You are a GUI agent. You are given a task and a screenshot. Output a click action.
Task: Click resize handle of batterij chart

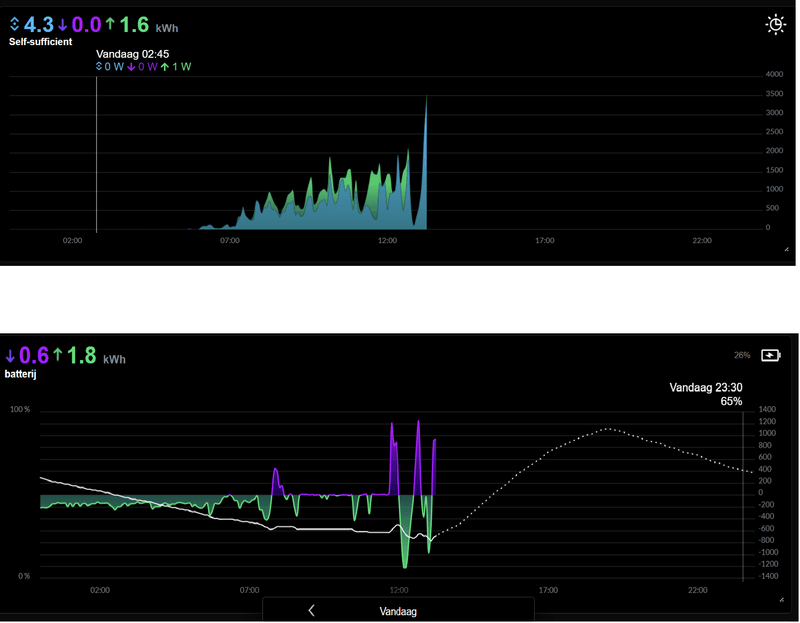point(782,600)
